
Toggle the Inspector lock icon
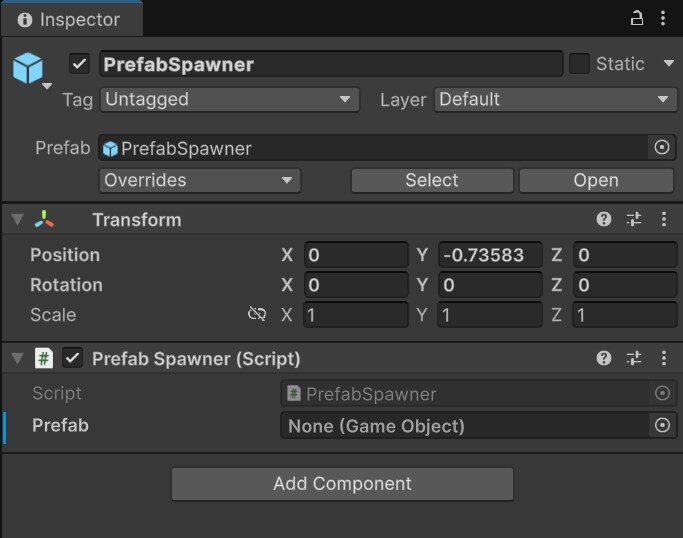637,18
